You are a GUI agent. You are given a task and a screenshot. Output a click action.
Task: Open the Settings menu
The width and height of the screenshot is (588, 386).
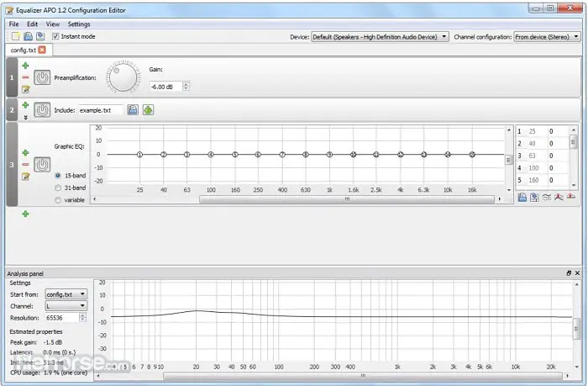pyautogui.click(x=79, y=24)
